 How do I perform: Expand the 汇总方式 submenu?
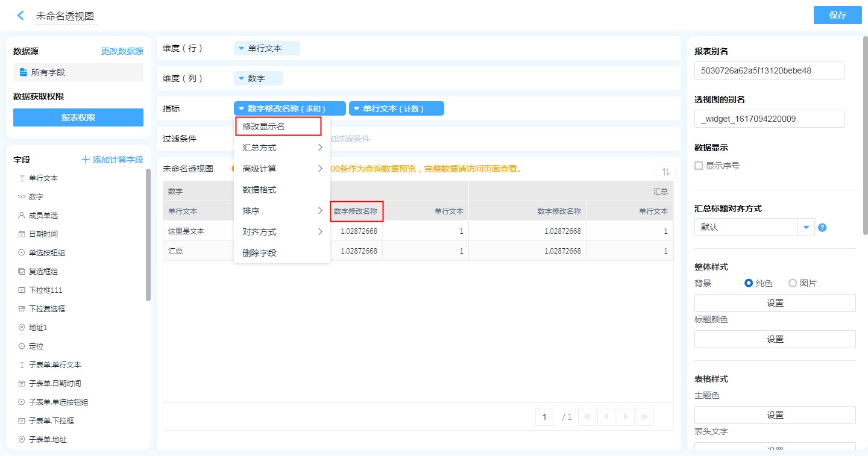(281, 148)
